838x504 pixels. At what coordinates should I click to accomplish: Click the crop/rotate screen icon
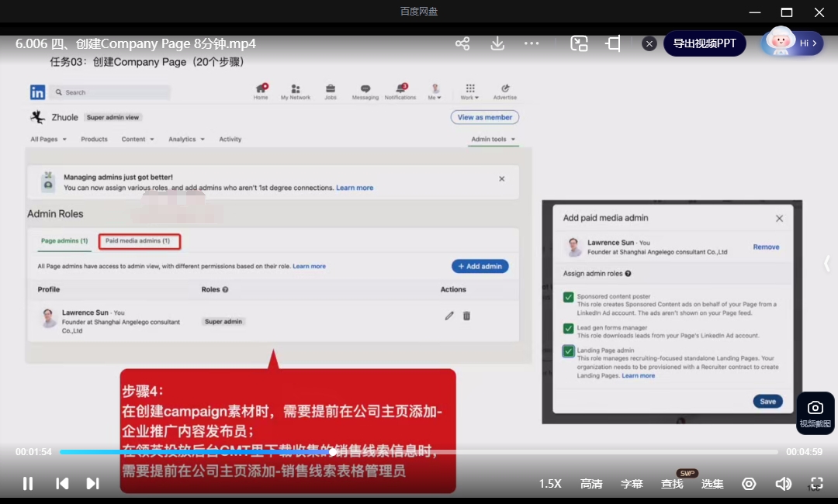(613, 43)
